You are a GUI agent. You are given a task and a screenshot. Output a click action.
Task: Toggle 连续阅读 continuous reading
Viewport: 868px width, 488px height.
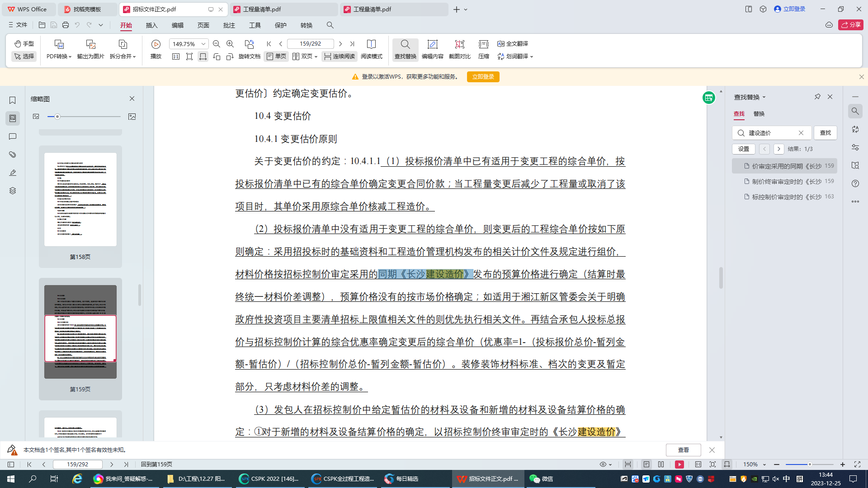point(340,56)
